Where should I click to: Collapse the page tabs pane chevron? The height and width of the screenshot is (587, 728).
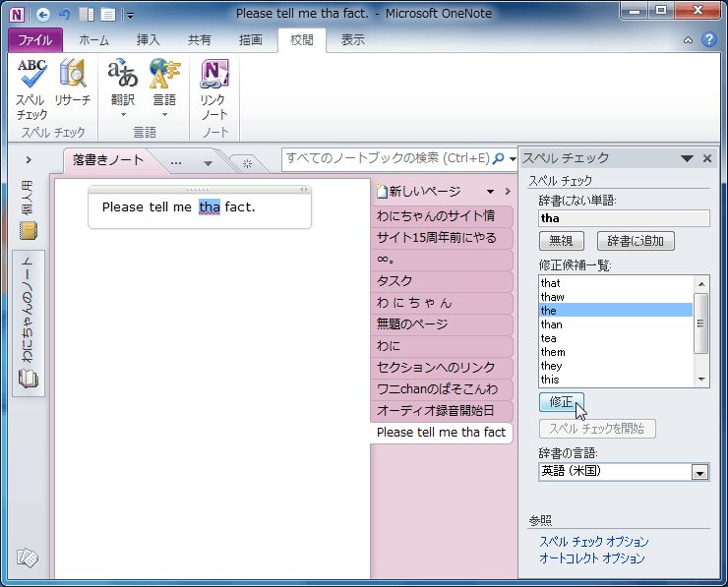(x=508, y=191)
